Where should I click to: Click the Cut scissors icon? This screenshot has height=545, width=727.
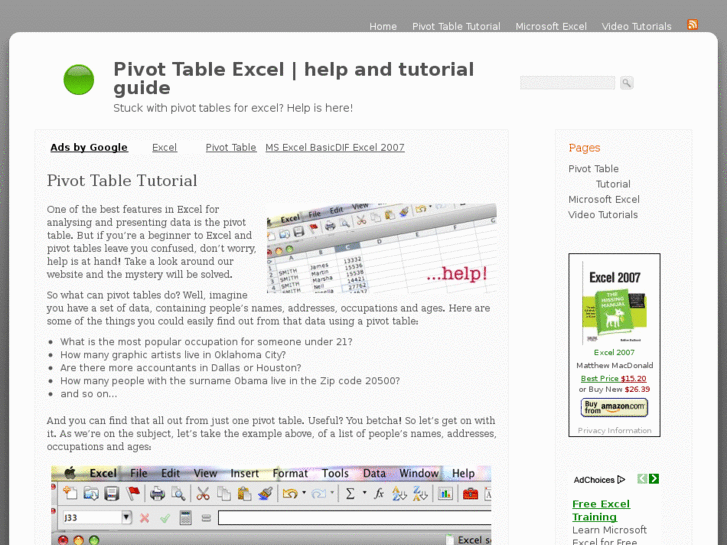pos(203,494)
